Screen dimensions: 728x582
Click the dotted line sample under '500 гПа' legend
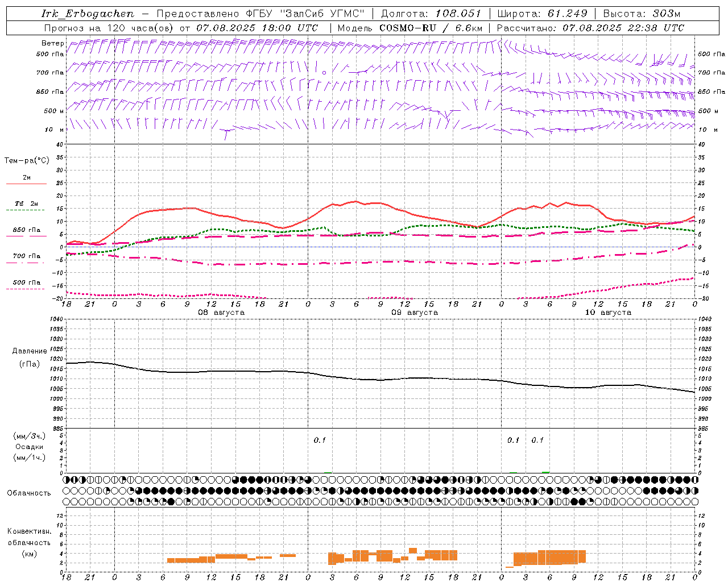[26, 289]
